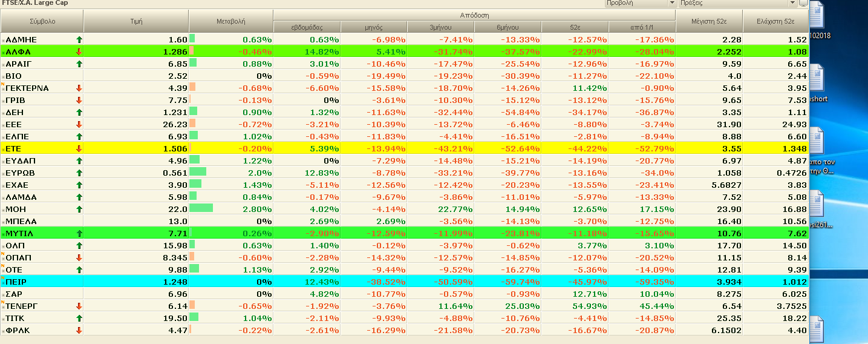Screen dimensions: 868x344
Task: Click the μηνός column header
Action: point(374,27)
